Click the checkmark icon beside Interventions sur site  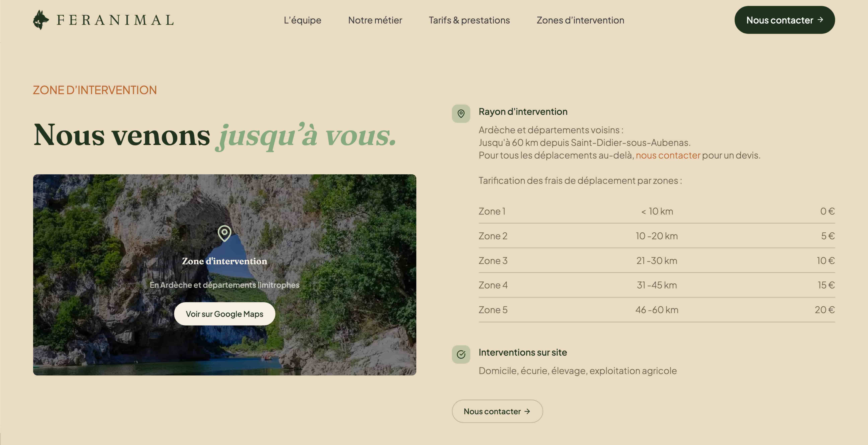(461, 354)
